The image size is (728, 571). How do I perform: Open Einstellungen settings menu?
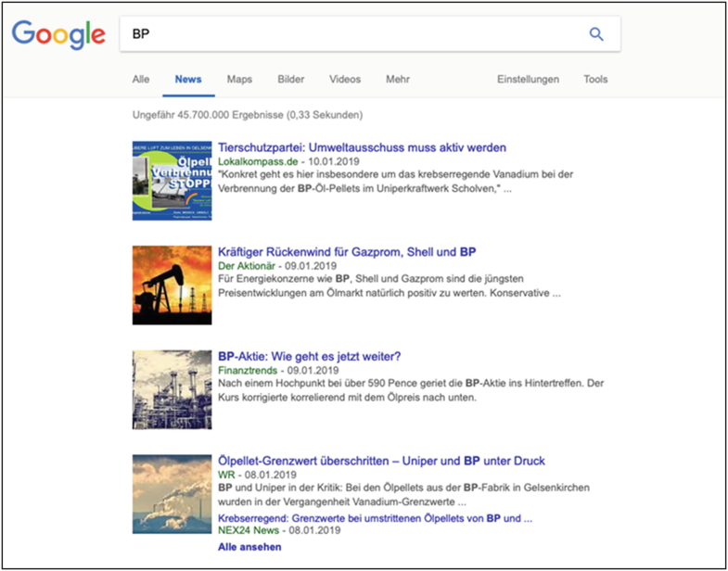528,80
